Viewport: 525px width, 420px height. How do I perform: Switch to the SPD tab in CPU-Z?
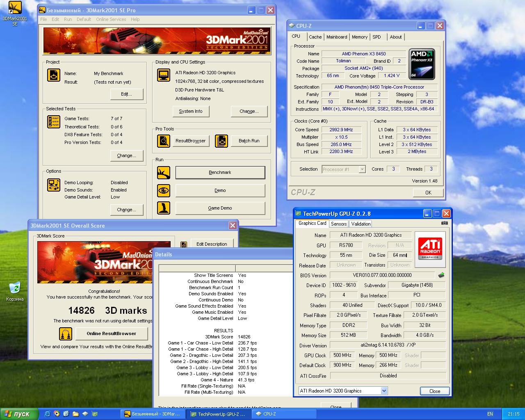(377, 37)
